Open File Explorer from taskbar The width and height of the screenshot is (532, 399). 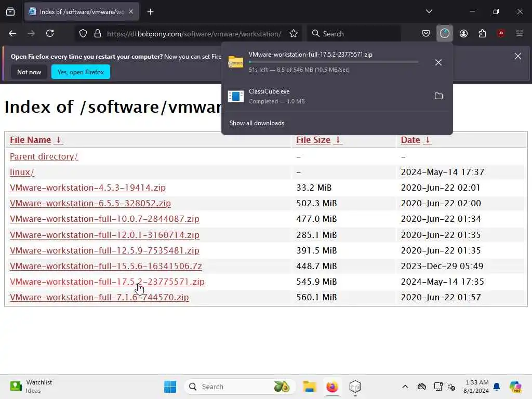310,387
